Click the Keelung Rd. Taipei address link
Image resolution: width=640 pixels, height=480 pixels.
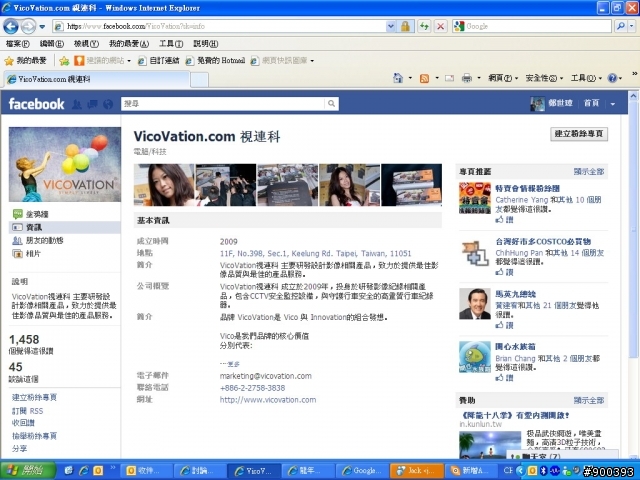point(316,253)
